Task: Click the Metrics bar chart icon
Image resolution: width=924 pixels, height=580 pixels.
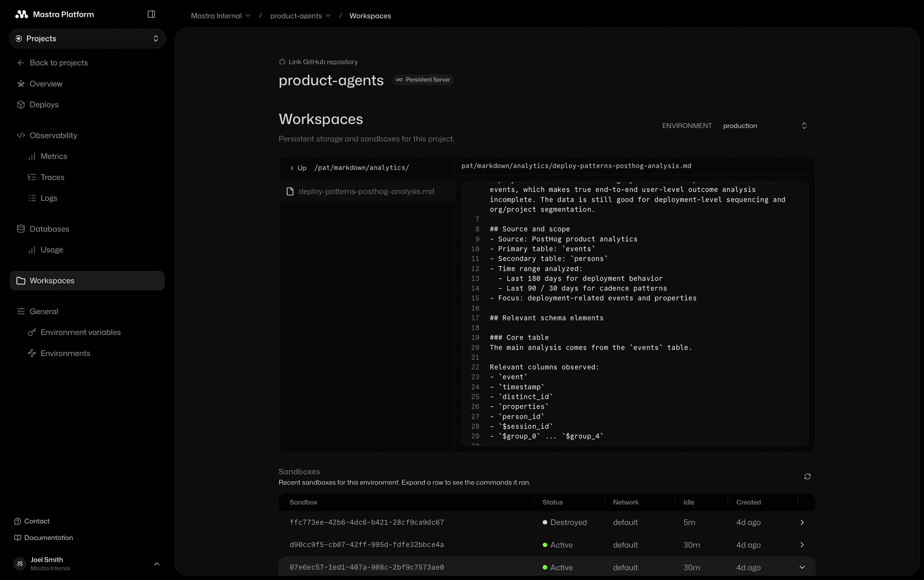Action: click(x=32, y=156)
